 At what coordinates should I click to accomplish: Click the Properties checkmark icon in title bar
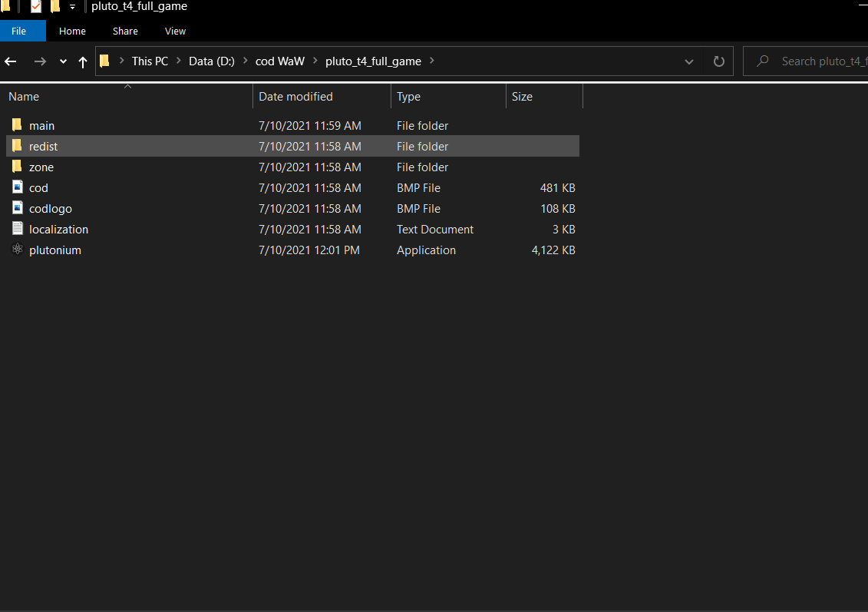pyautogui.click(x=36, y=7)
